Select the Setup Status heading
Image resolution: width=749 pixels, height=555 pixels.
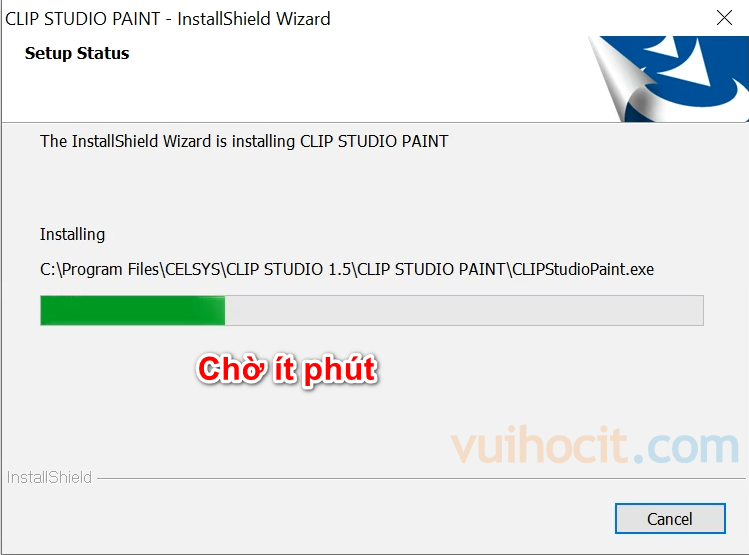pos(77,53)
